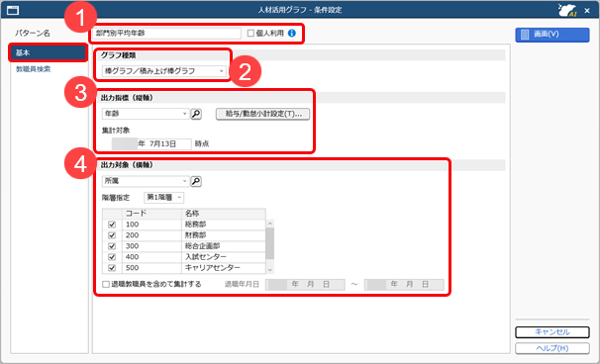
Task: Click the info icon beside 個人利用
Action: click(292, 34)
